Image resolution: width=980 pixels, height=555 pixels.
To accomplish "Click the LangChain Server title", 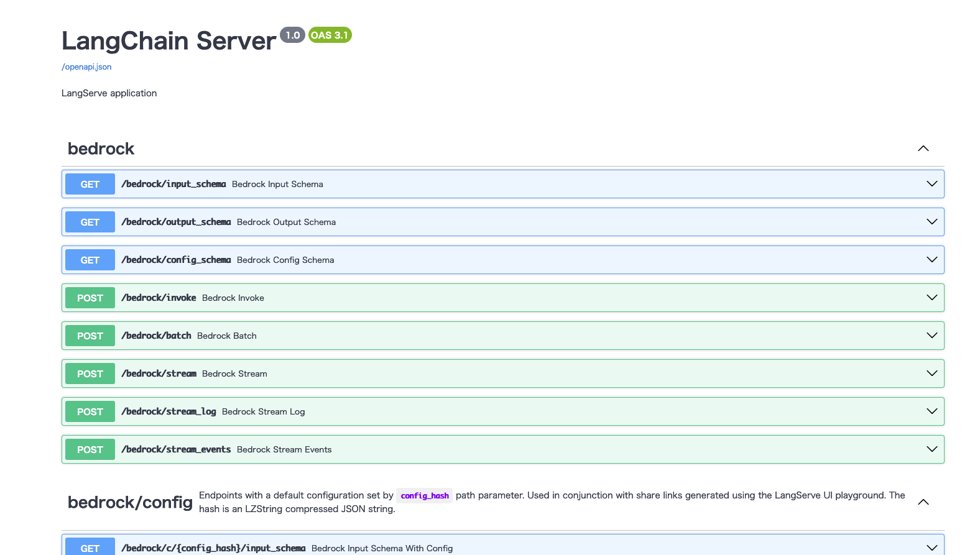I will tap(169, 41).
